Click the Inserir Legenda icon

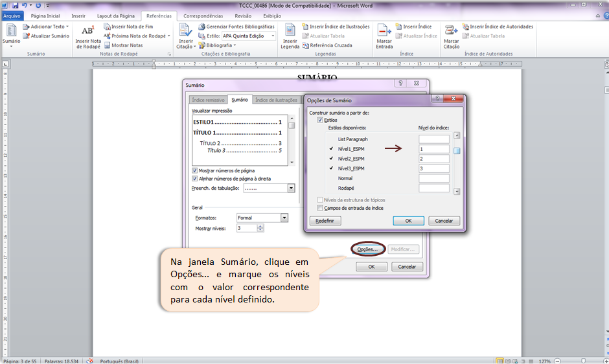tap(290, 36)
